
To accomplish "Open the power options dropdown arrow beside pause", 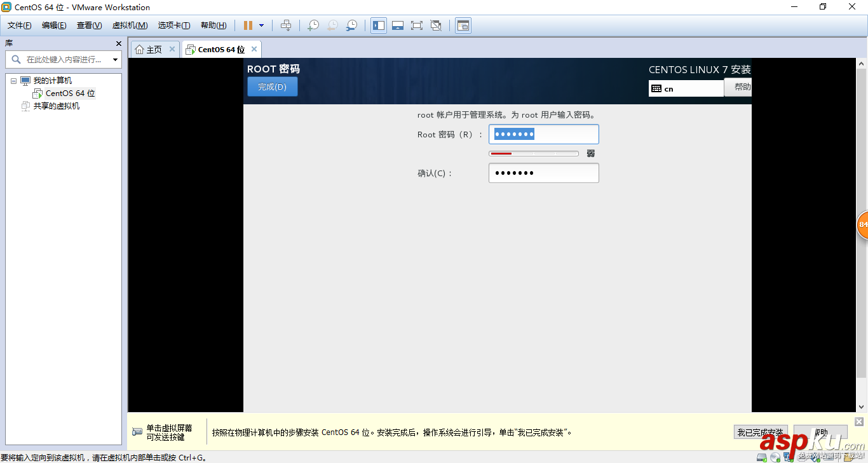I will pos(261,25).
